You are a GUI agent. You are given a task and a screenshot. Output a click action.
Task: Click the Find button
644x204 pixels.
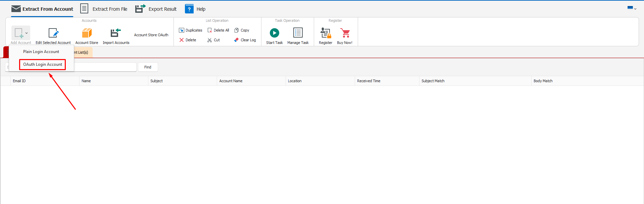point(148,67)
